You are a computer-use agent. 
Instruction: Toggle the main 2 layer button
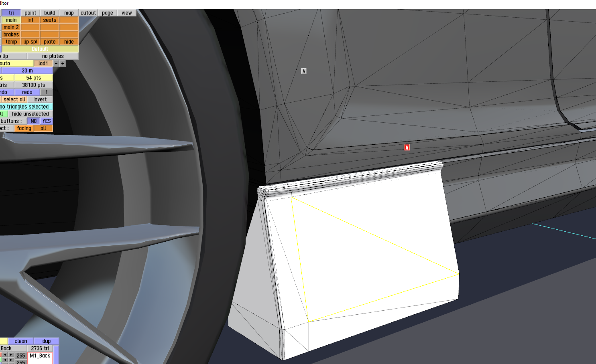tap(11, 27)
